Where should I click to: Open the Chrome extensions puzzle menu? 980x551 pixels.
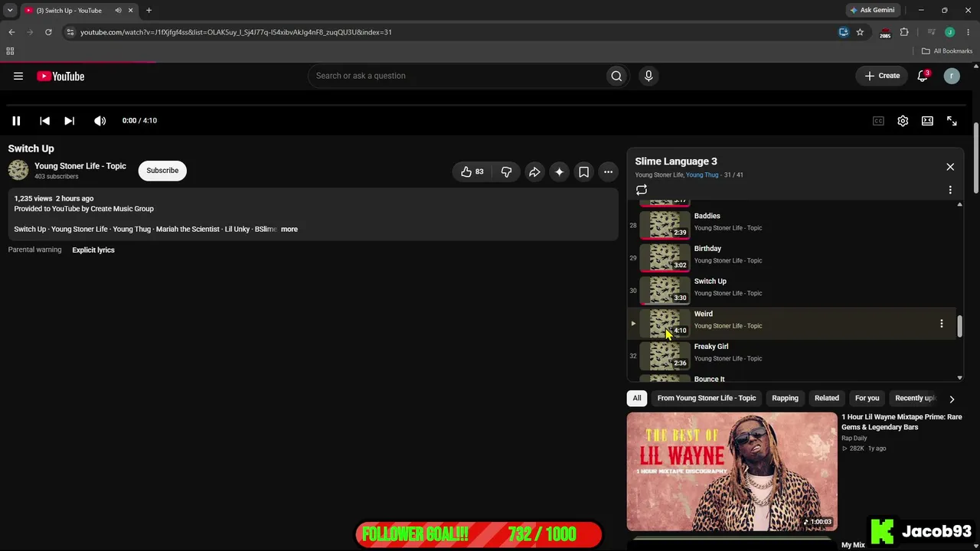tap(904, 32)
